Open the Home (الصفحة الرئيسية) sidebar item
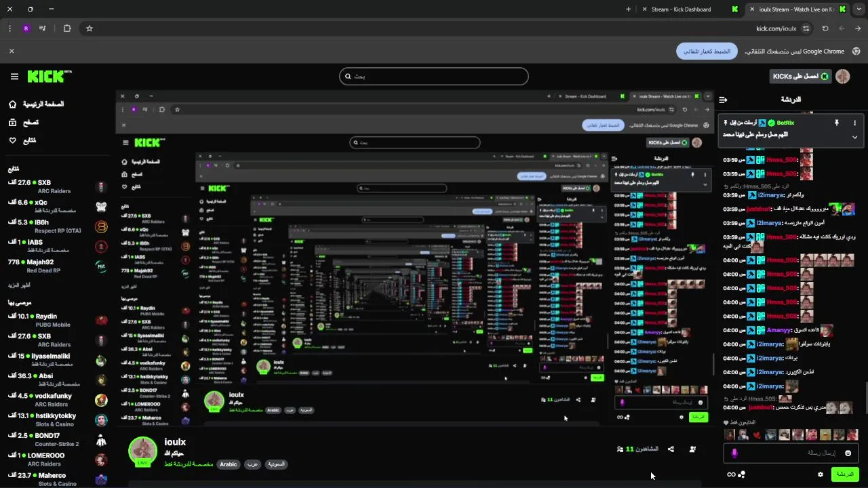The image size is (868, 488). 37,104
